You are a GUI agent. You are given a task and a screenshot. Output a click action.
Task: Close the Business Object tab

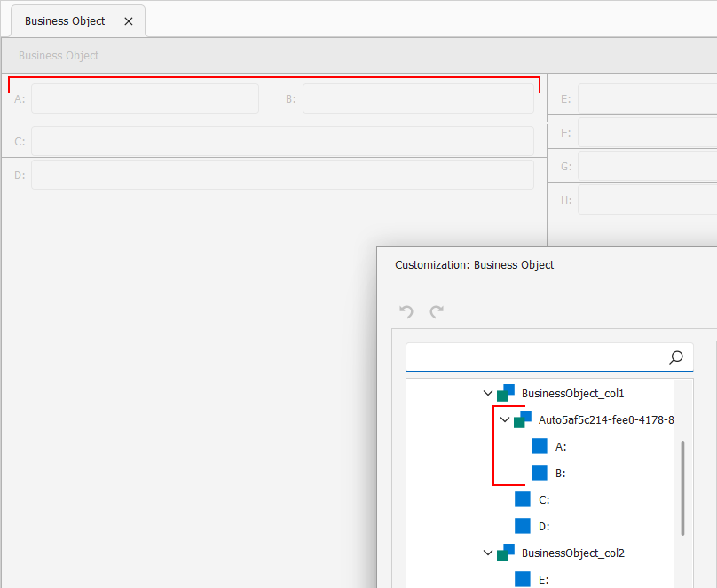tap(129, 21)
